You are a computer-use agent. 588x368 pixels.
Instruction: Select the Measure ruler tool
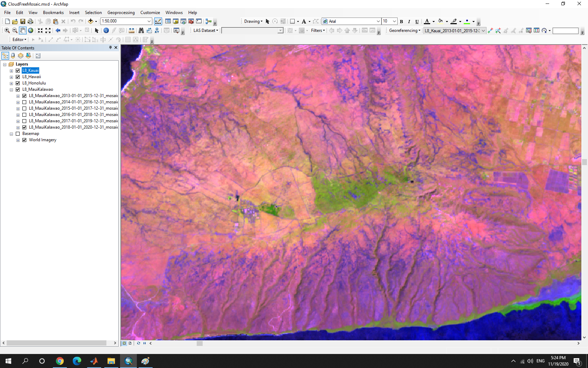pyautogui.click(x=132, y=30)
